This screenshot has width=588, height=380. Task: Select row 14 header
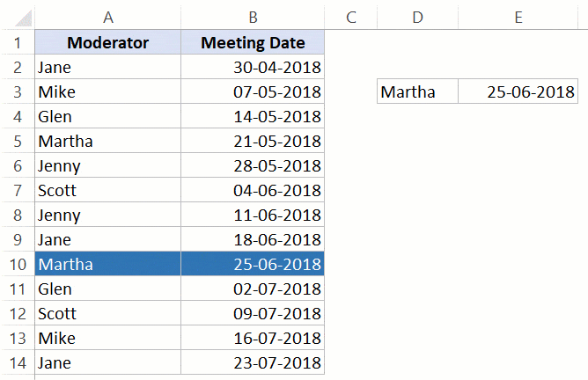(x=18, y=362)
